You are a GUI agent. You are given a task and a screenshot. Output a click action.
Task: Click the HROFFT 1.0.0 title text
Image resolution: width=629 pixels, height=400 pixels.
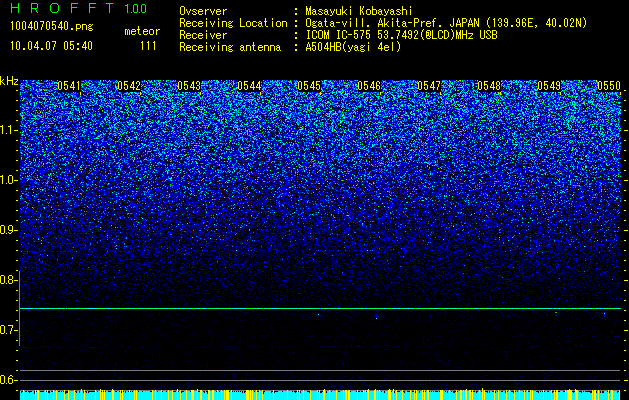pos(79,8)
